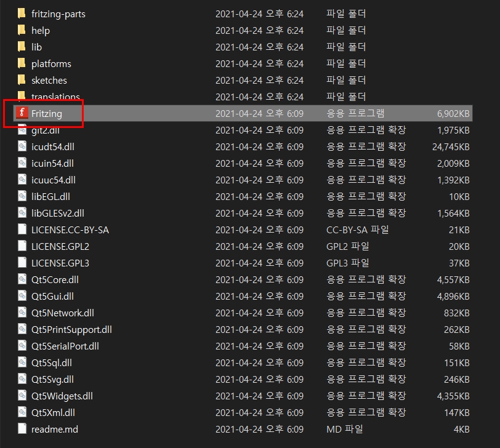Click the 2,009KB size value
This screenshot has width=500, height=448.
pyautogui.click(x=453, y=164)
